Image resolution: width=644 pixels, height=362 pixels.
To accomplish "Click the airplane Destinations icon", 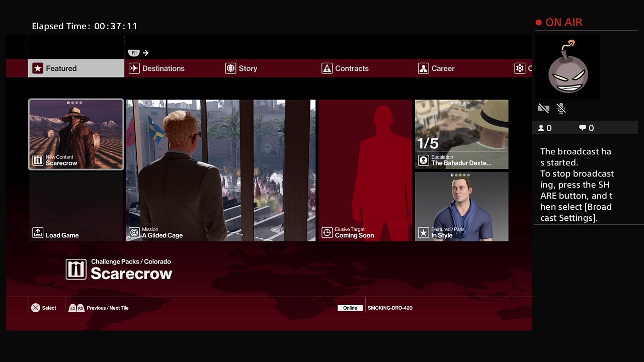I will tap(134, 68).
